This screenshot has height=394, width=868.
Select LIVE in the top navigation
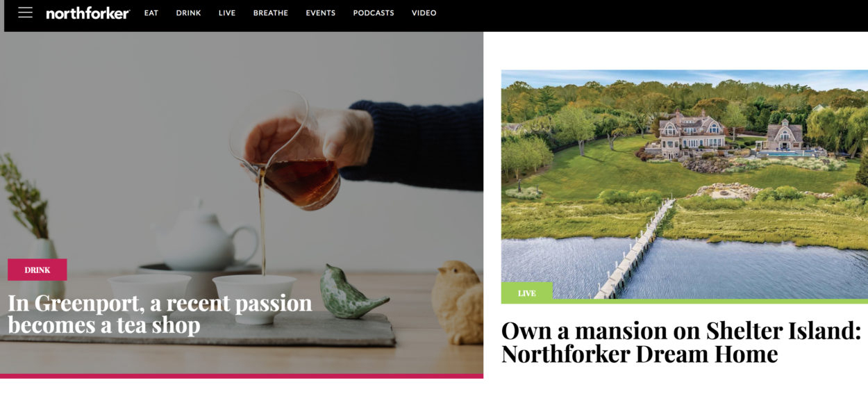[x=227, y=13]
